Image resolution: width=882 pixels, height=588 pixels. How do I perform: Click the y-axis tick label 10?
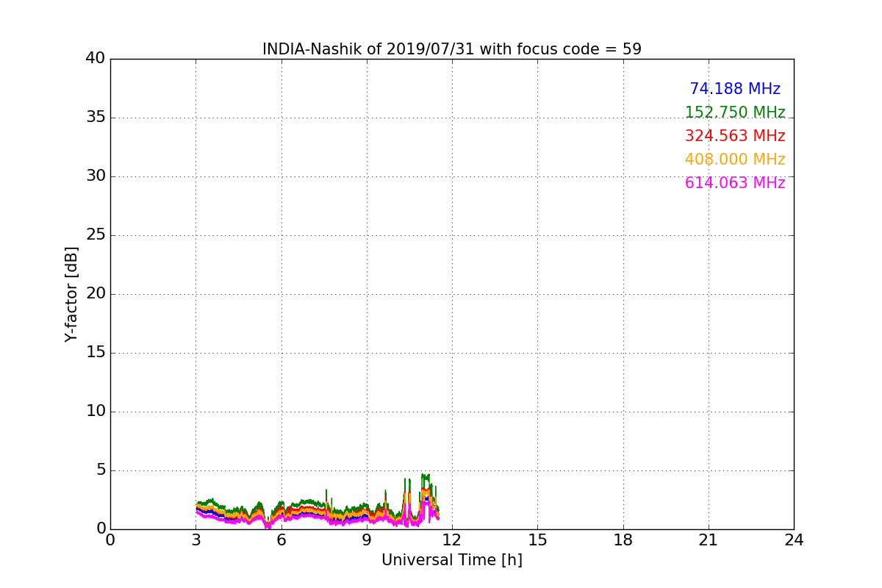96,411
